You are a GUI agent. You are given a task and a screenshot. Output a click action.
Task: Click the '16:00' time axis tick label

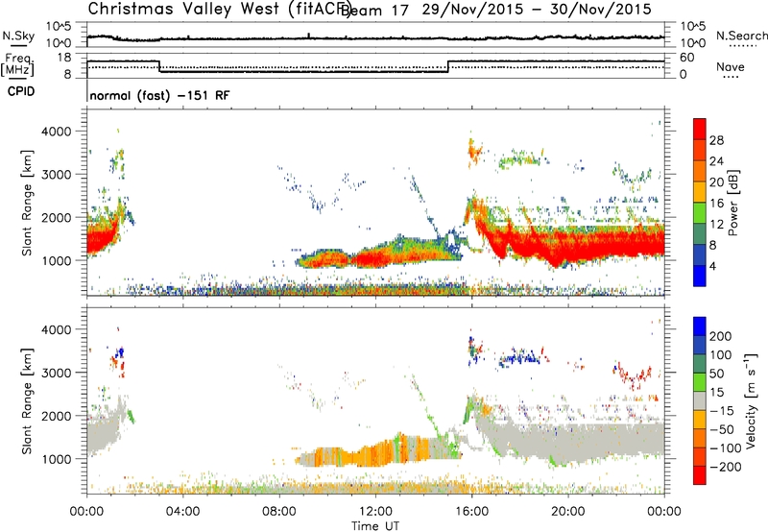[x=471, y=512]
